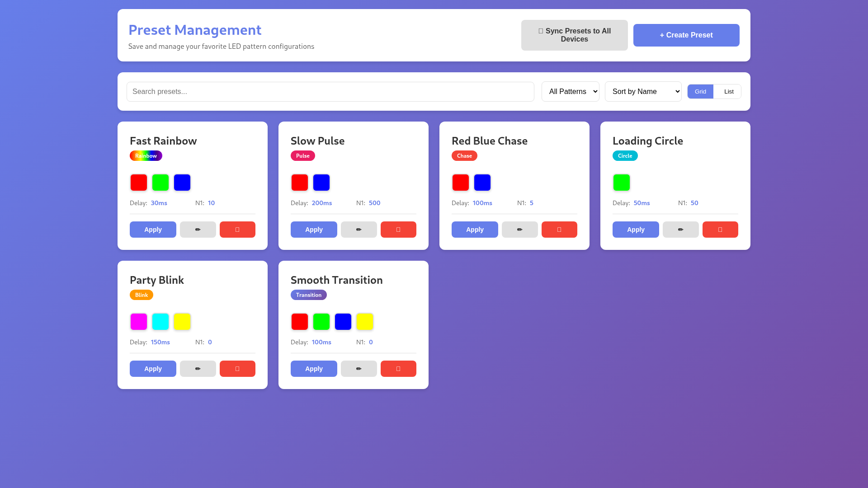Apply the Slow Pulse preset
868x488 pixels.
point(314,230)
